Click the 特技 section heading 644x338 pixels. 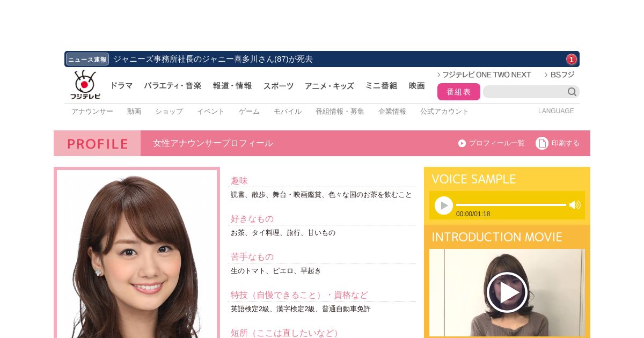299,295
